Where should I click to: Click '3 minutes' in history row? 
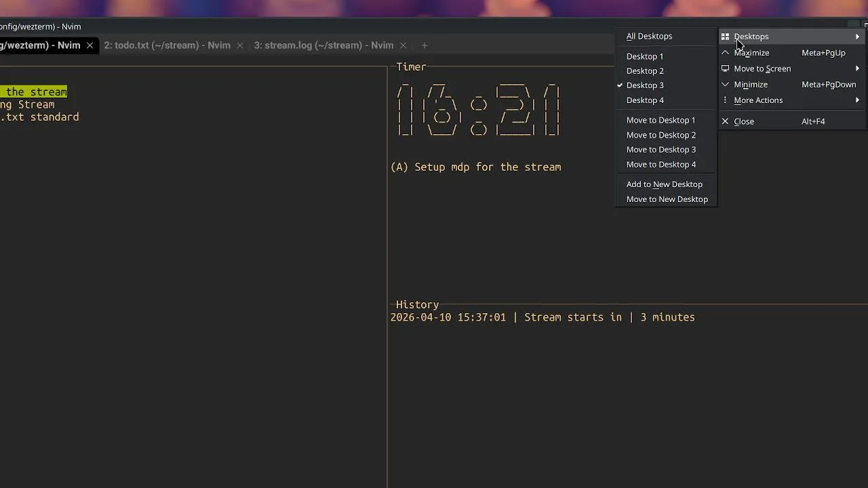tap(667, 317)
